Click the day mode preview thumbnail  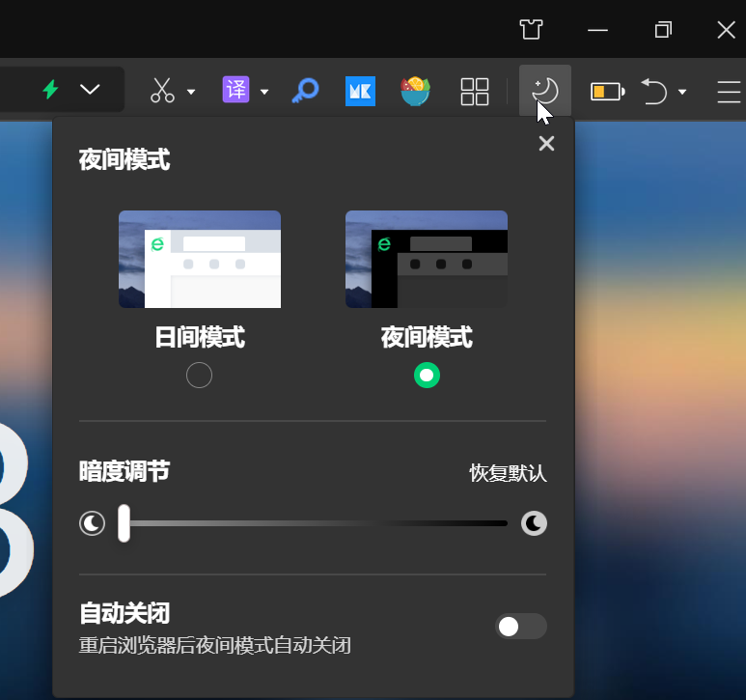[200, 260]
